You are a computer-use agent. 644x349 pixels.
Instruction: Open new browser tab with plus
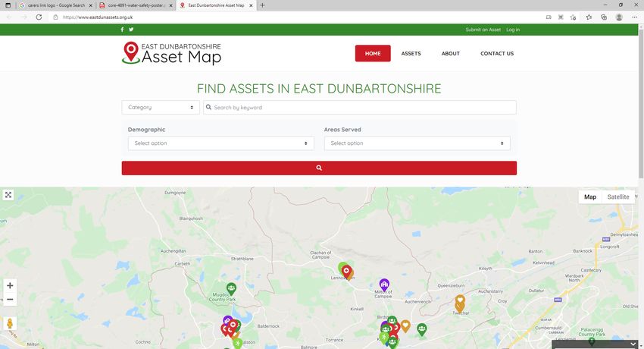coord(262,5)
